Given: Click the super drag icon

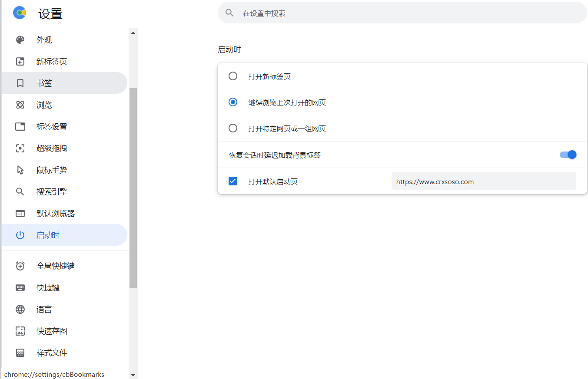Looking at the screenshot, I should 20,148.
